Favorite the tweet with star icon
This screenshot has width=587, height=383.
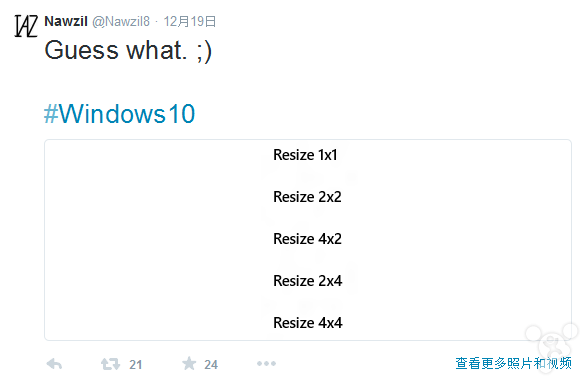coord(189,363)
